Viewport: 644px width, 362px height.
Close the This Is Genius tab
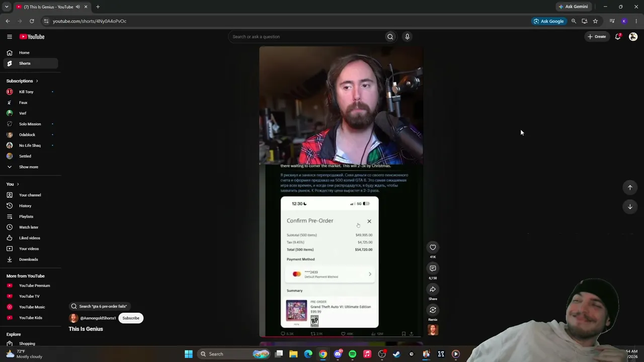point(86,7)
